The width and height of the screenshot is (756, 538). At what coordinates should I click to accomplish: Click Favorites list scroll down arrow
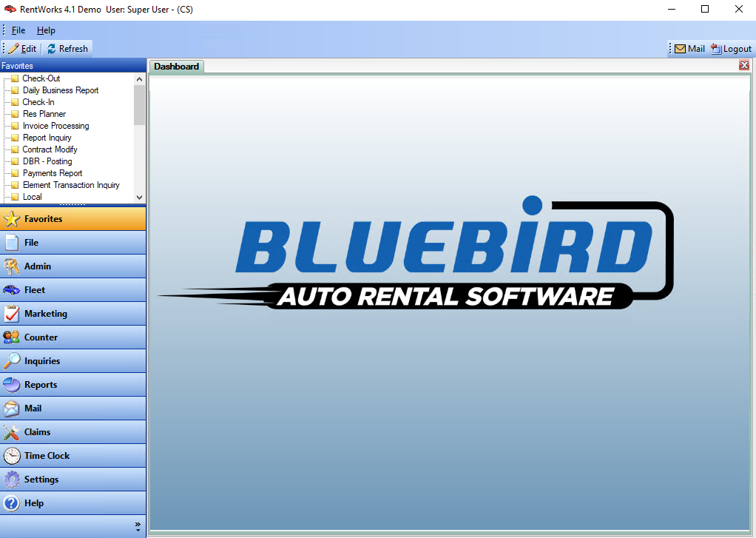pos(139,198)
